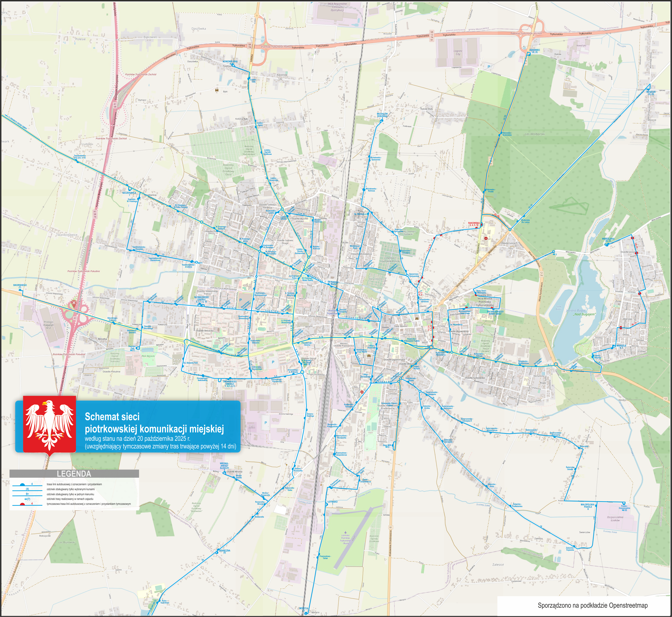Click the one-way 9> symbol in legend
672x617 pixels.
tap(27, 494)
